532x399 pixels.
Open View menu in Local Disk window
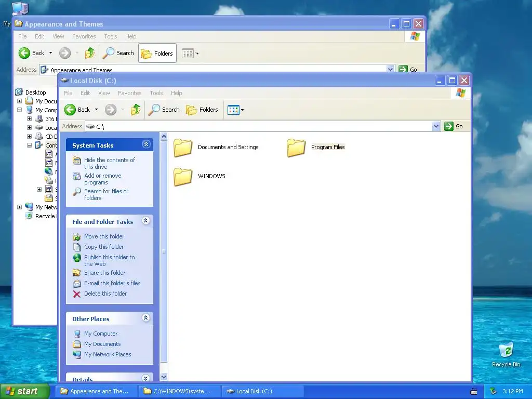[104, 93]
